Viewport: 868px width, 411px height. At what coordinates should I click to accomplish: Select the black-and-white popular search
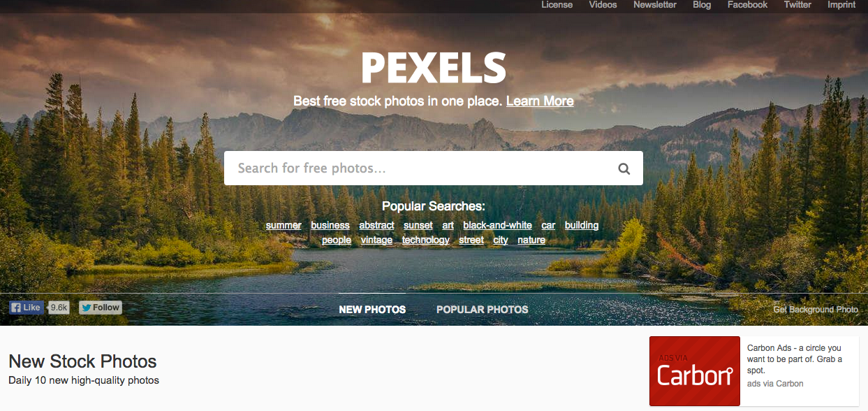tap(497, 226)
